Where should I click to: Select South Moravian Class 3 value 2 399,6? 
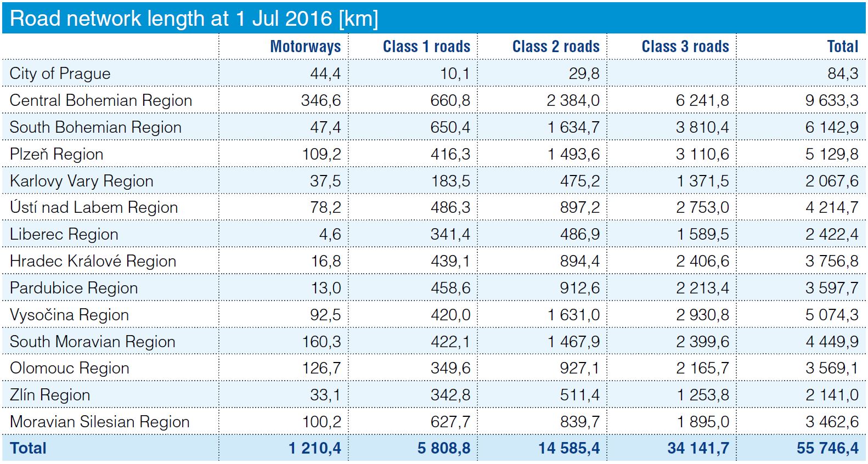coord(702,342)
